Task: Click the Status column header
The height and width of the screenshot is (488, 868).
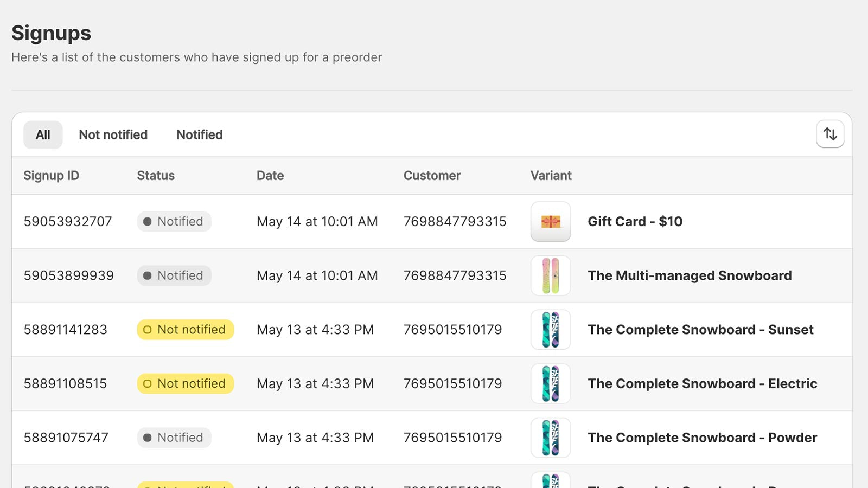Action: (156, 176)
